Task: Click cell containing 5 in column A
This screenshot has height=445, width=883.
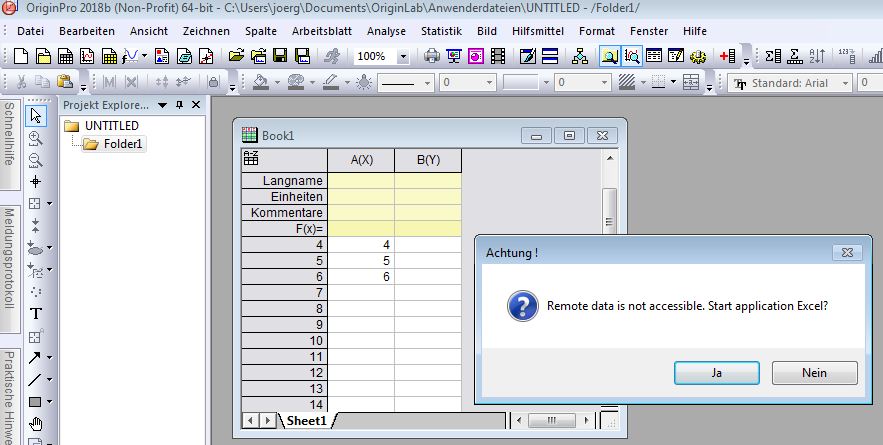Action: coord(361,261)
